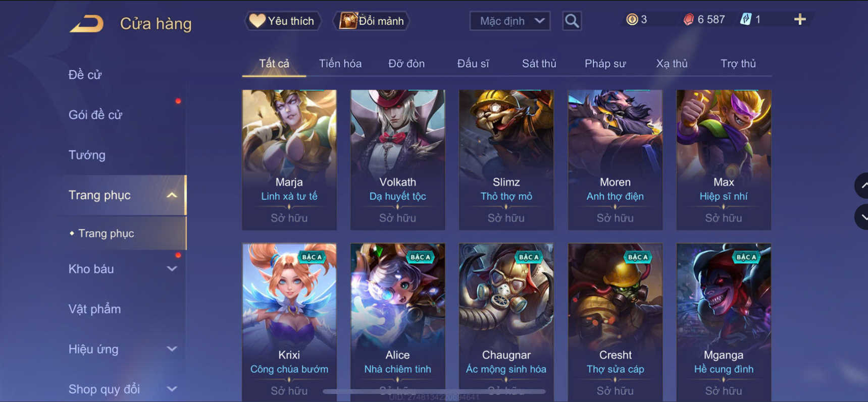
Task: Open Đổi mảnh fragment exchange icon
Action: (348, 21)
